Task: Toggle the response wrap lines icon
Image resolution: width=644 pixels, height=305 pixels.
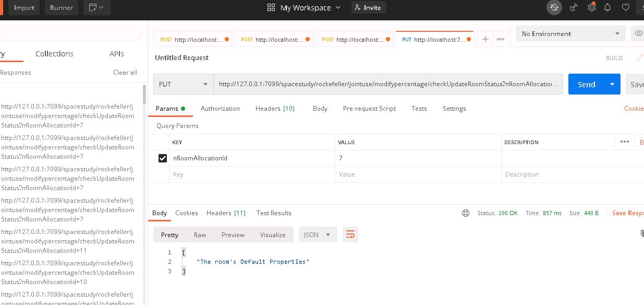Action: [350, 234]
